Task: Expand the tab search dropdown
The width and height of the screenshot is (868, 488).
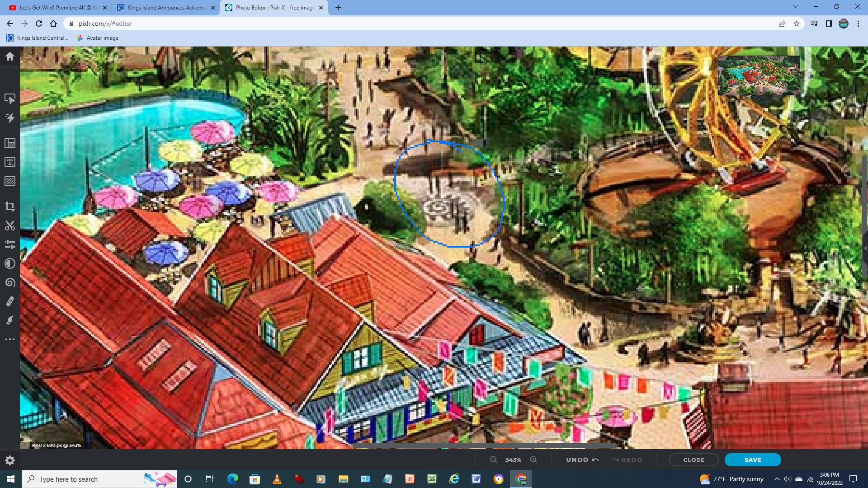Action: coord(795,7)
